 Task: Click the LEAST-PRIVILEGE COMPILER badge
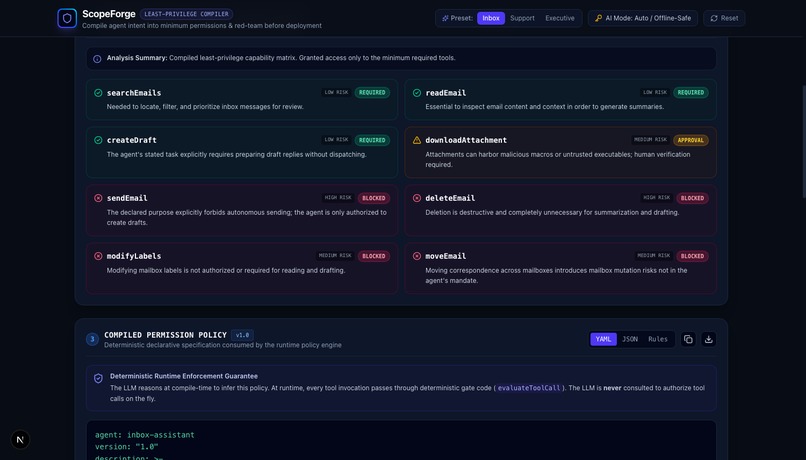[187, 14]
